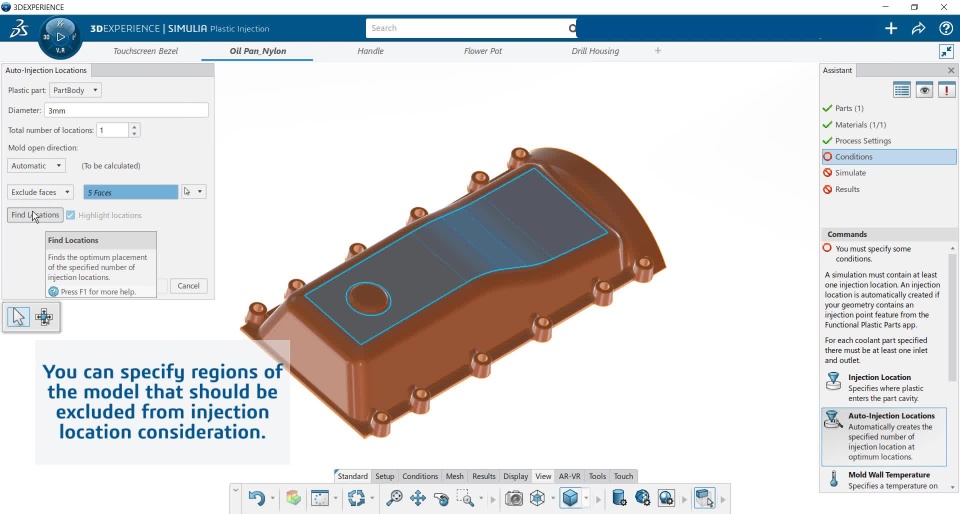Click the red exclamation warnings icon

pos(947,90)
